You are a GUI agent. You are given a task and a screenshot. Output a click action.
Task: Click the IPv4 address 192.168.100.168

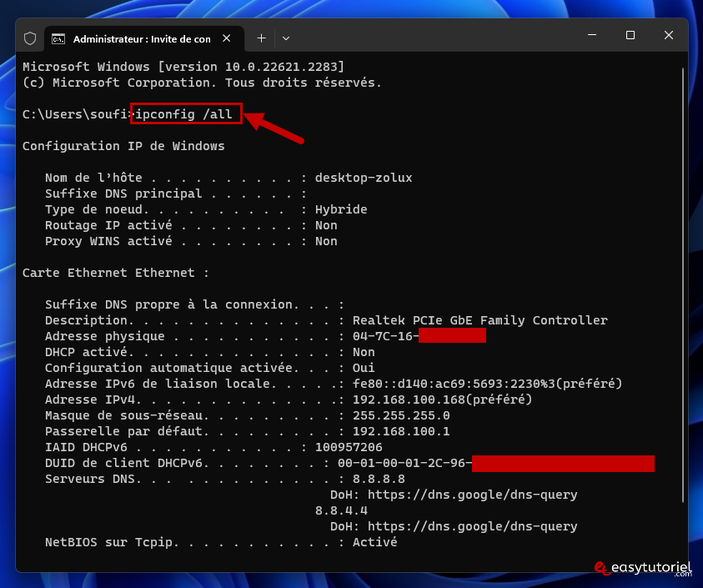[x=409, y=400]
